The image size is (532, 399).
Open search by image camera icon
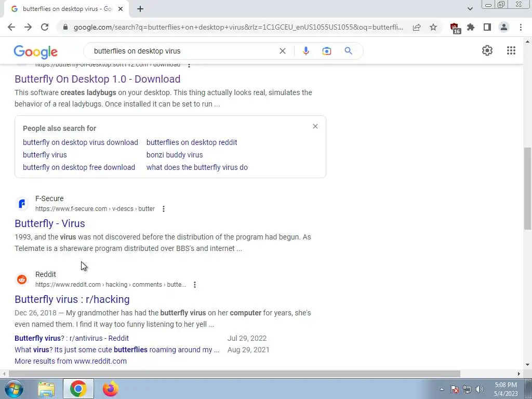click(327, 51)
